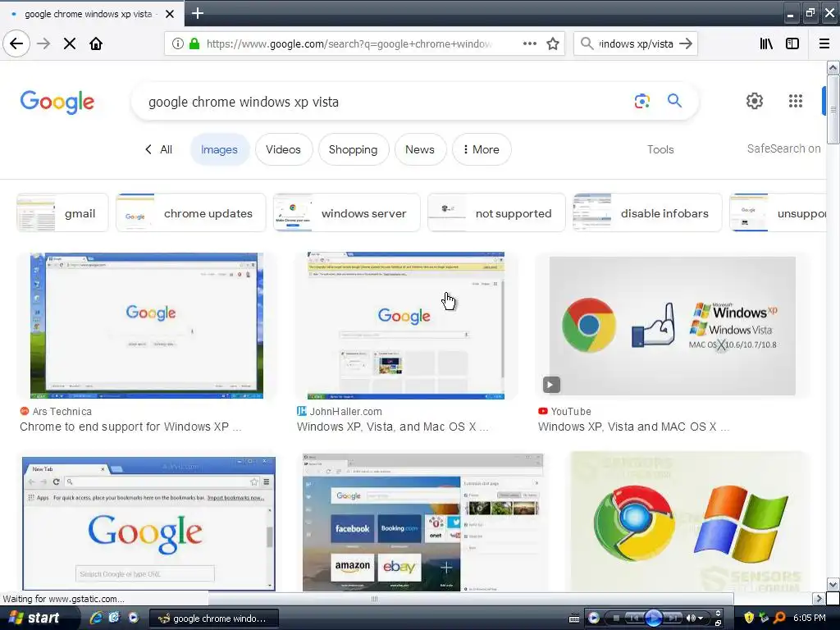Image resolution: width=840 pixels, height=630 pixels.
Task: Open the facebook amazon ebay speed-dial image
Action: tap(422, 523)
